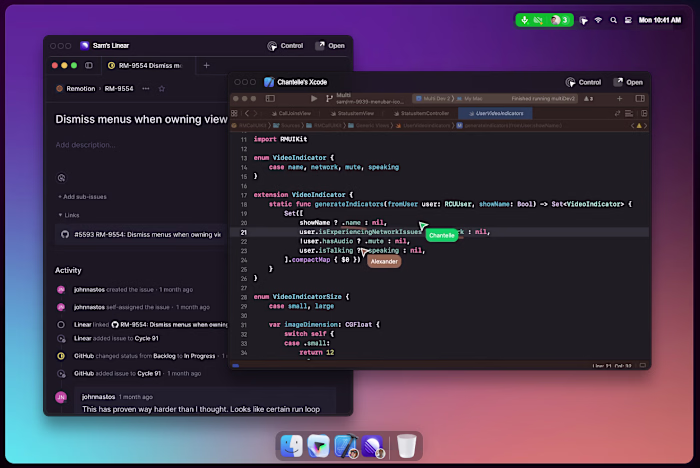Toggle the Linear sidebar icon
The height and width of the screenshot is (468, 700).
click(89, 65)
